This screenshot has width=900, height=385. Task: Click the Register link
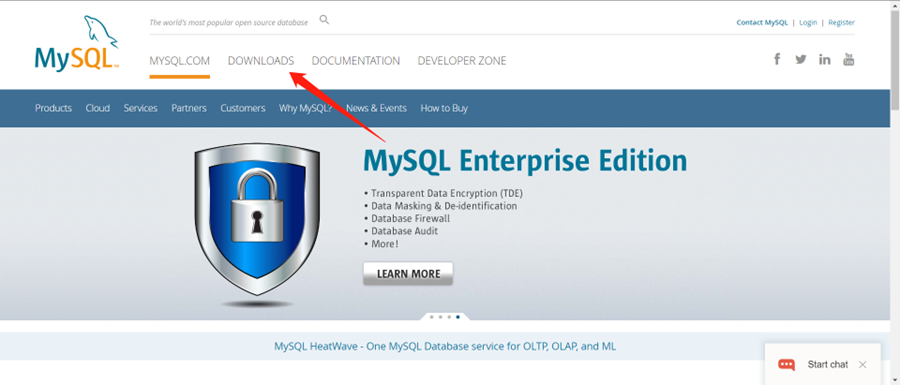(x=841, y=22)
